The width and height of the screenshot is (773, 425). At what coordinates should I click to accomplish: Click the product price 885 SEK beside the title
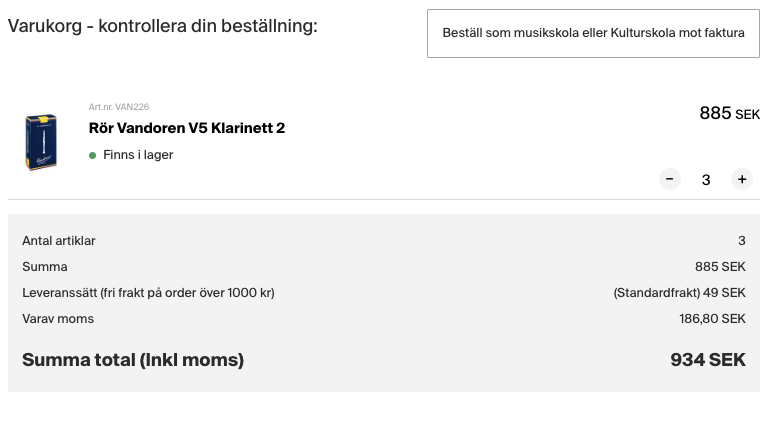(729, 114)
